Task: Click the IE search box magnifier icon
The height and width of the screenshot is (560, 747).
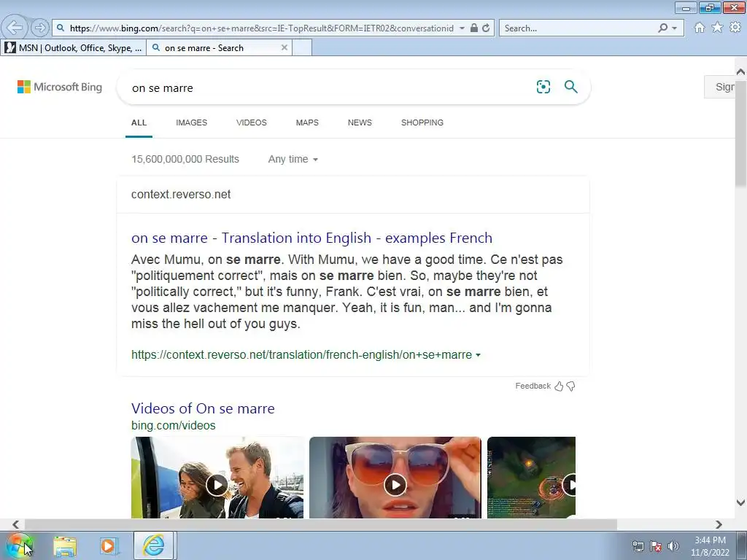Action: click(662, 28)
